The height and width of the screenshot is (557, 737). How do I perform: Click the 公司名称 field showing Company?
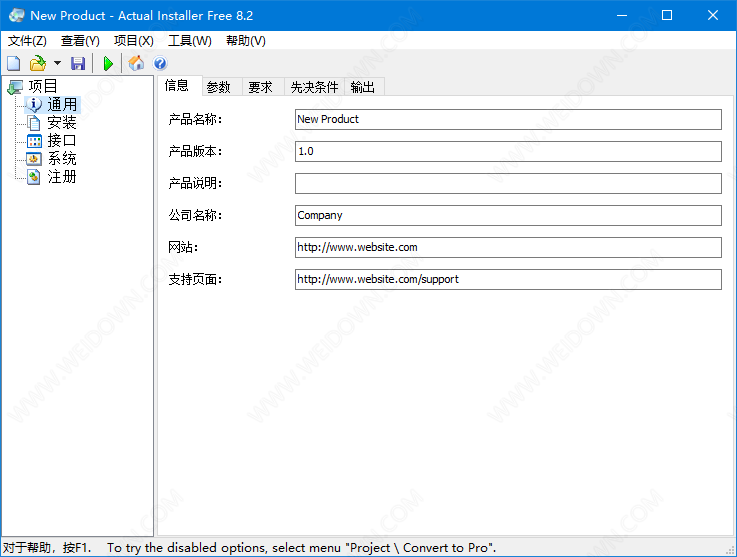pos(508,215)
